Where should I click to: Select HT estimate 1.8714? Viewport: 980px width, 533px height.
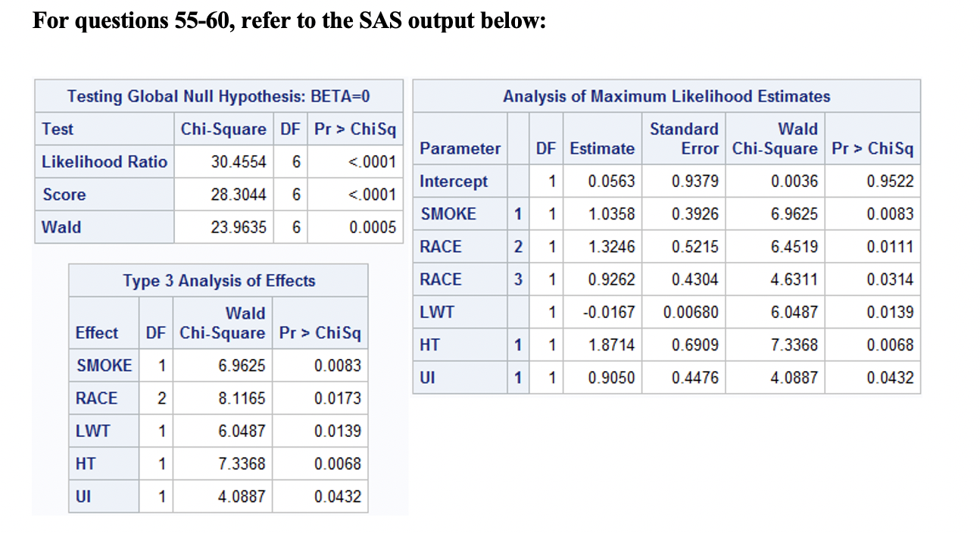612,344
